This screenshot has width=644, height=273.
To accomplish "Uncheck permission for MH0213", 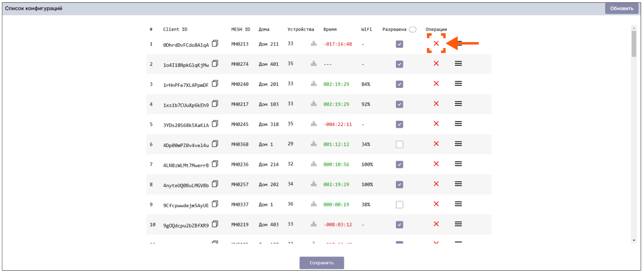I will (399, 44).
